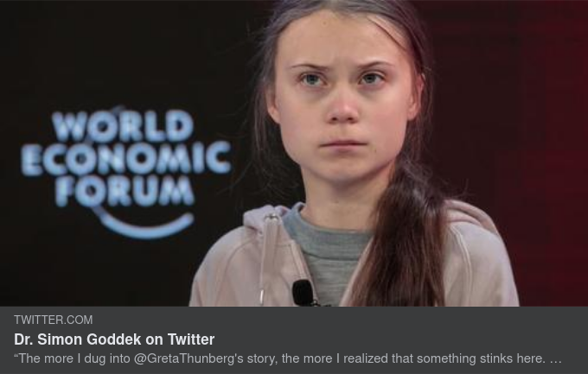Click the word ECONOMIC in the logo
Viewport: 588px width, 374px height.
coord(125,159)
